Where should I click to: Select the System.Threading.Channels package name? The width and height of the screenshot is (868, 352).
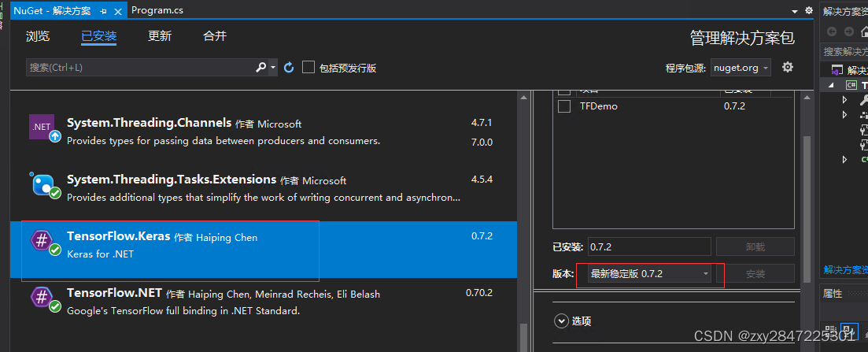pyautogui.click(x=149, y=123)
